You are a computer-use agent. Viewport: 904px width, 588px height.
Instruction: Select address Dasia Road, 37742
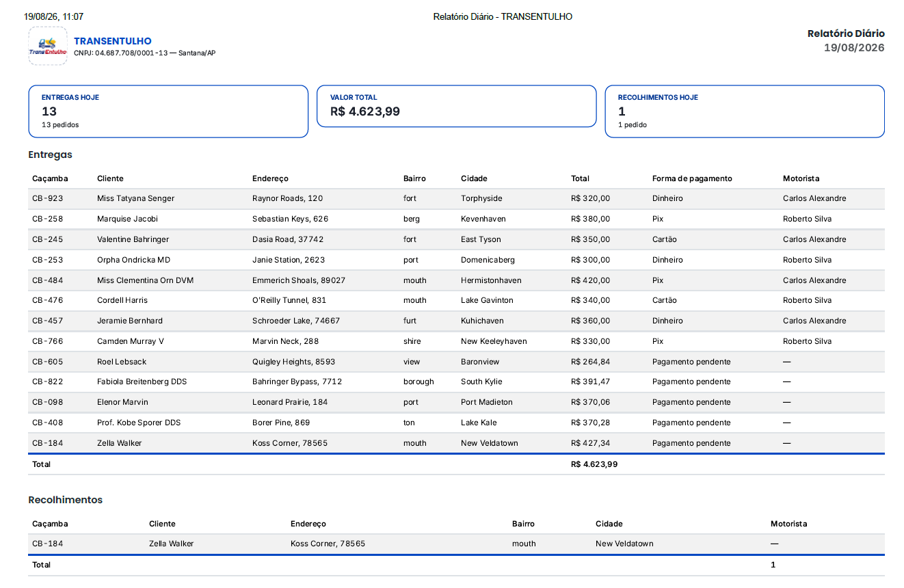[x=288, y=239]
